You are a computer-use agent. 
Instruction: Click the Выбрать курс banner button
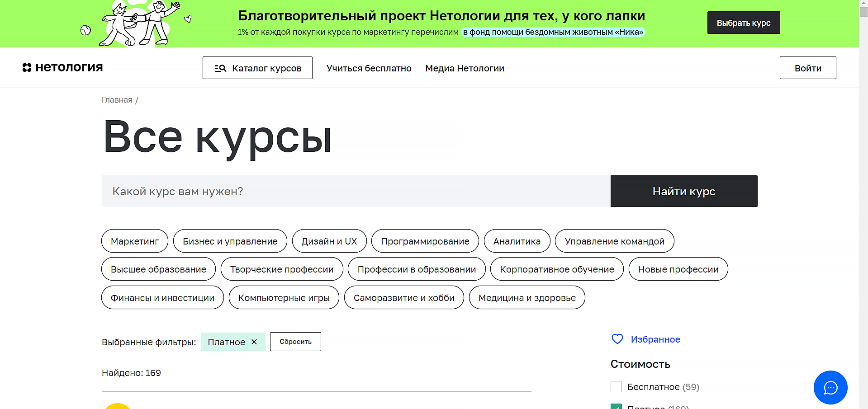[x=744, y=23]
